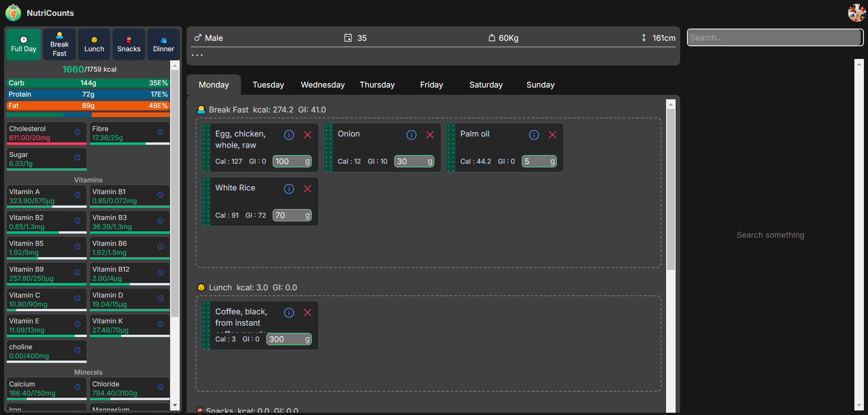Open info for Onion item

tap(412, 135)
